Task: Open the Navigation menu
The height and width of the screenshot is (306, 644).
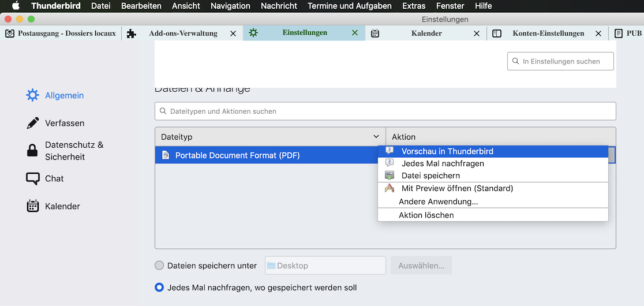Action: 230,6
